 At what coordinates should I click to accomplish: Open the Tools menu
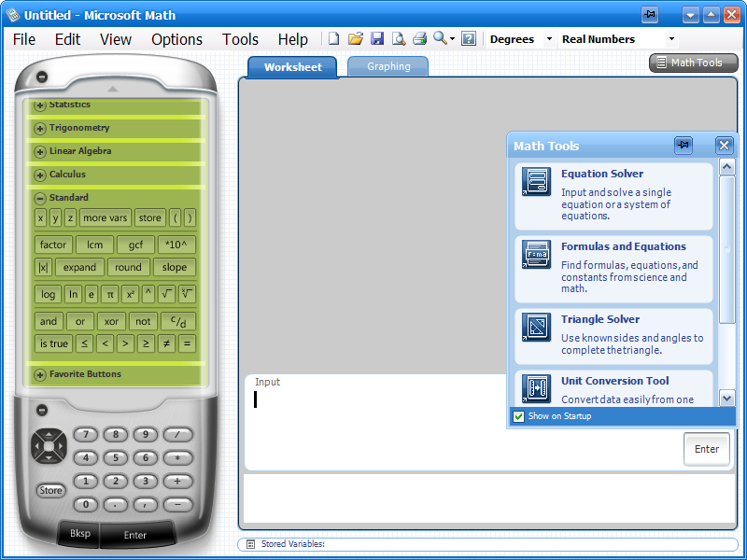pos(240,39)
